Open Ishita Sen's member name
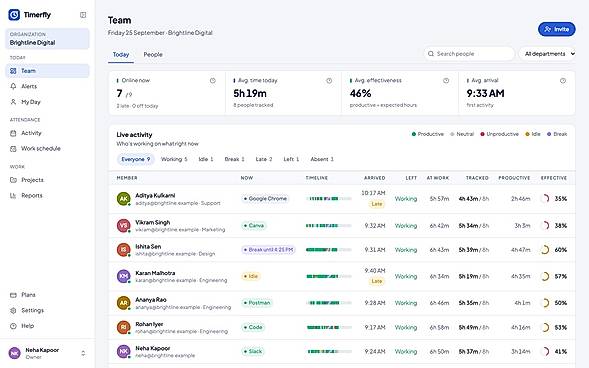Viewport: 589px width, 368px height. click(x=148, y=247)
